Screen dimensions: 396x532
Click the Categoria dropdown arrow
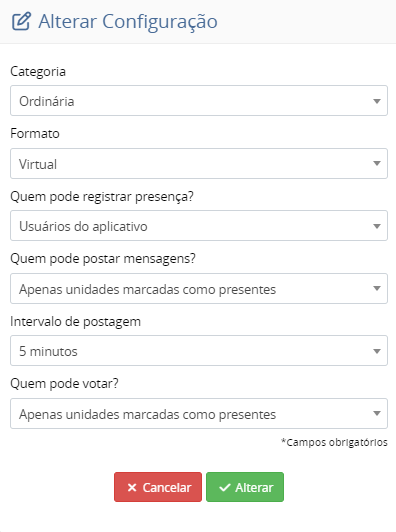coord(376,101)
